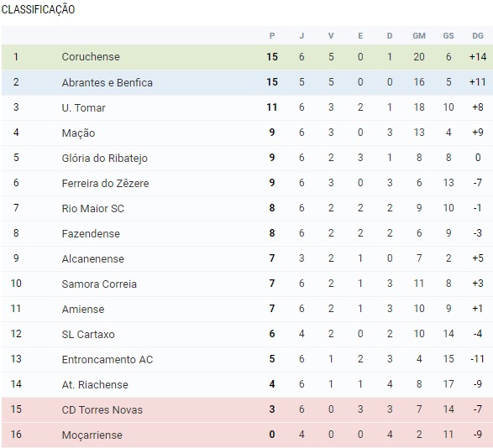The width and height of the screenshot is (493, 448).
Task: Click Entroncamento AC in the standings
Action: 108,359
